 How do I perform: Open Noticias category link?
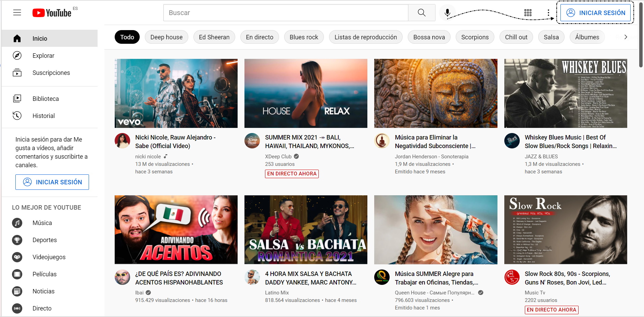pyautogui.click(x=50, y=291)
